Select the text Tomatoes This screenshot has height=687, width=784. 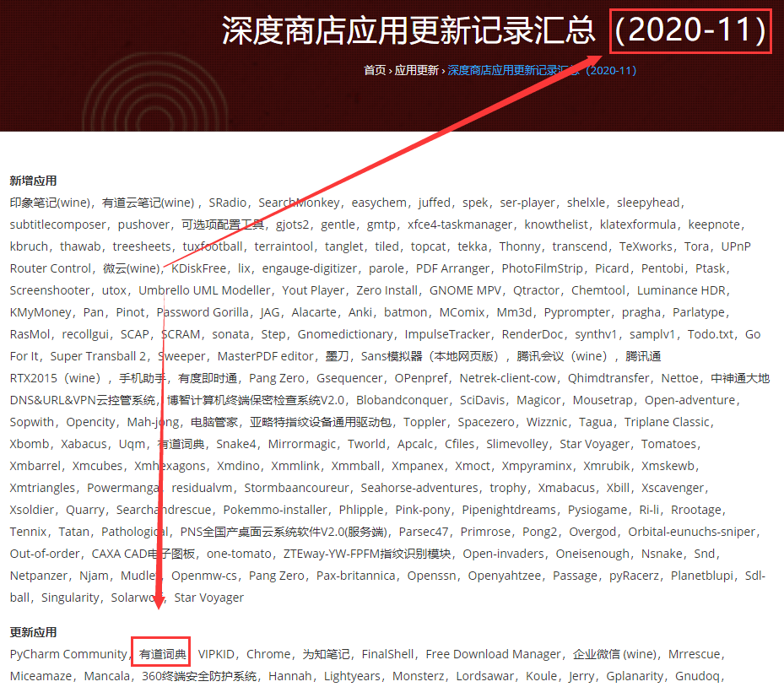(668, 445)
